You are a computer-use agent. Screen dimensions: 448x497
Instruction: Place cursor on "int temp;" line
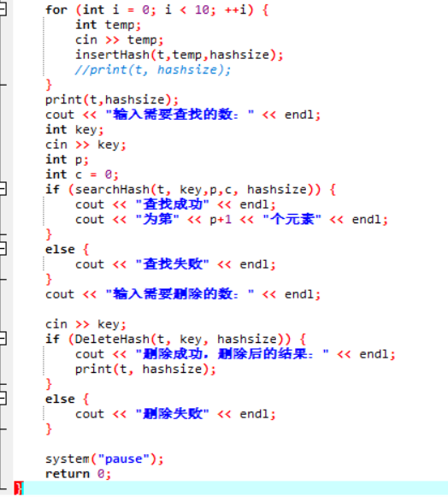point(108,25)
